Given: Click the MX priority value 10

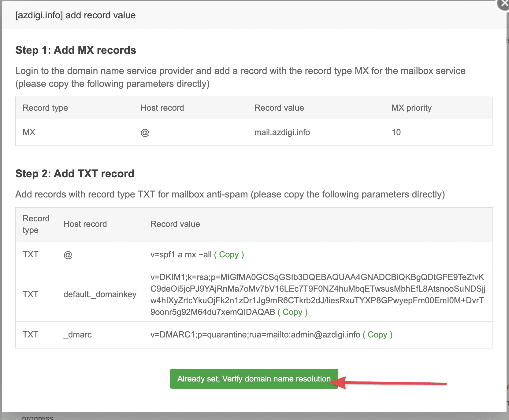Looking at the screenshot, I should pos(396,132).
